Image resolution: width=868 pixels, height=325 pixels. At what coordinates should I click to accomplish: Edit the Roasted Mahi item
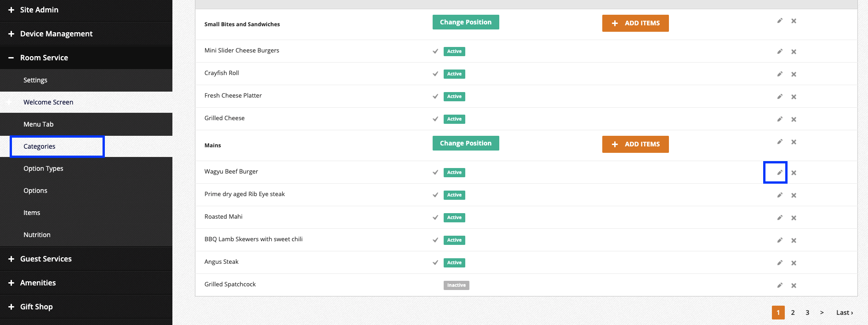[779, 218]
